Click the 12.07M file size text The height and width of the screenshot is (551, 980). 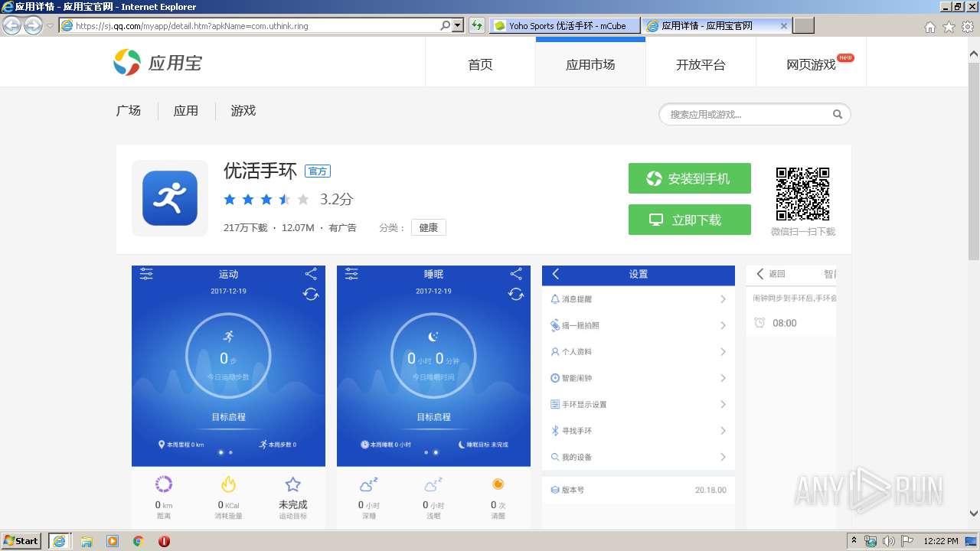(299, 228)
